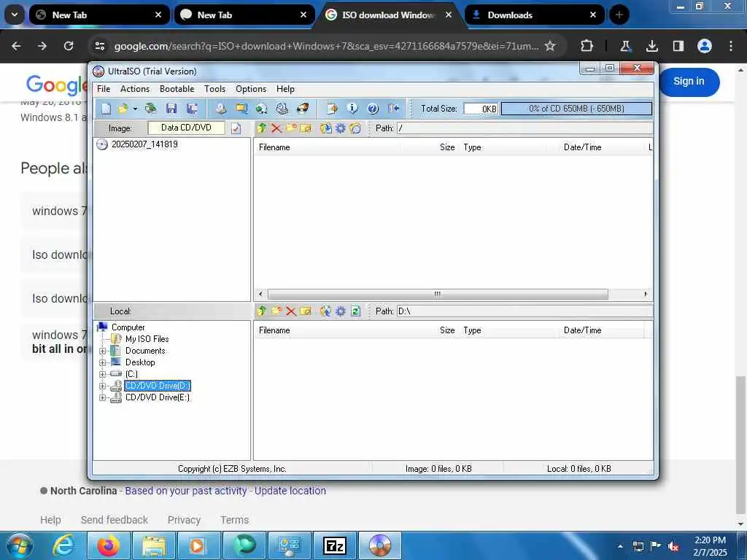The height and width of the screenshot is (560, 747).
Task: Click the Compress ISO yellow folder icon
Action: [241, 109]
